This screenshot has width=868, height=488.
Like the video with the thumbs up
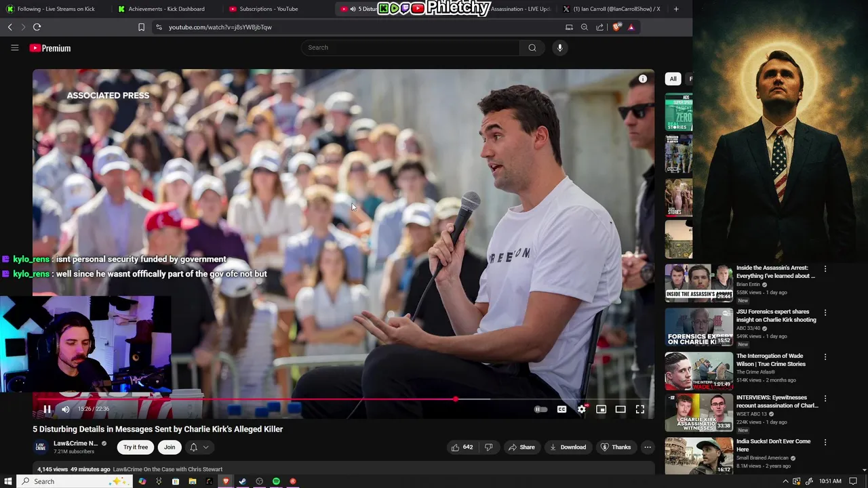coord(462,447)
